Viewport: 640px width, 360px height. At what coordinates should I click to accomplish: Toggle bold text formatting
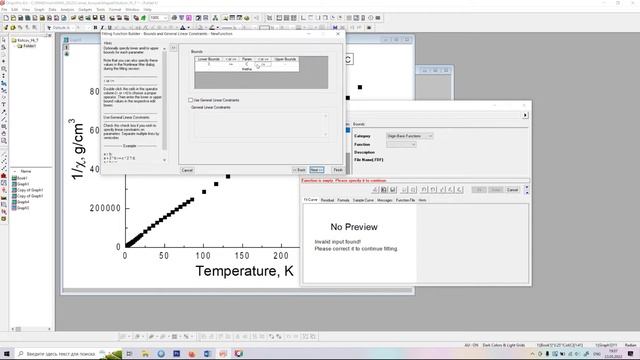coord(95,28)
